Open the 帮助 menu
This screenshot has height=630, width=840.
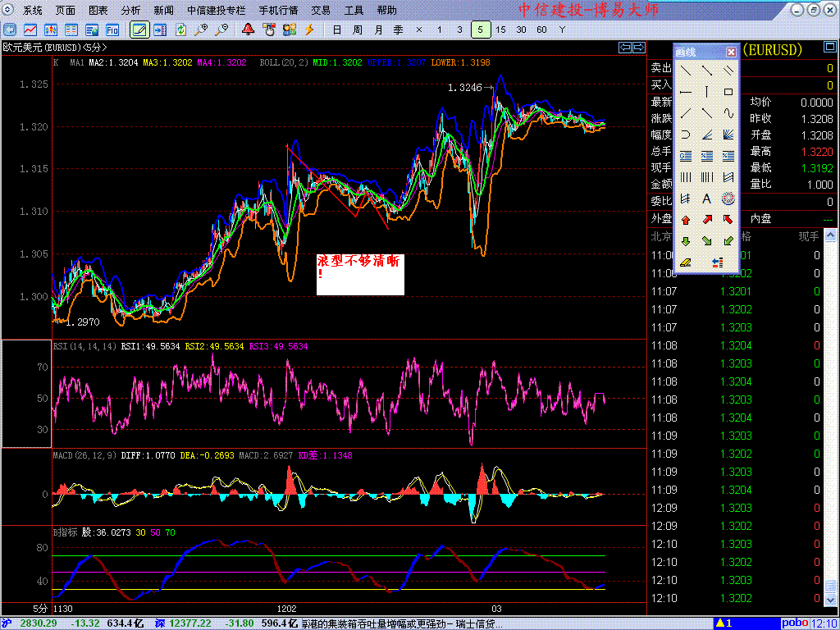pos(387,10)
